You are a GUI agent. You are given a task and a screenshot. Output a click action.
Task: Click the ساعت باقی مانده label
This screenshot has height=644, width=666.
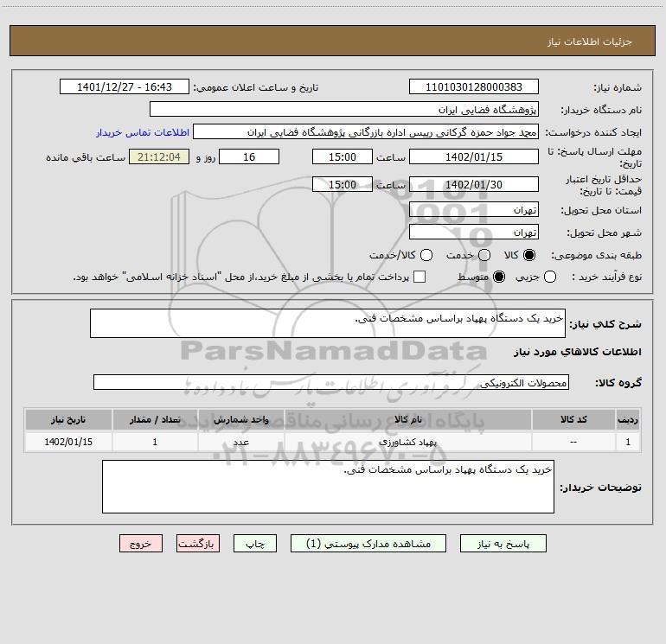point(86,157)
